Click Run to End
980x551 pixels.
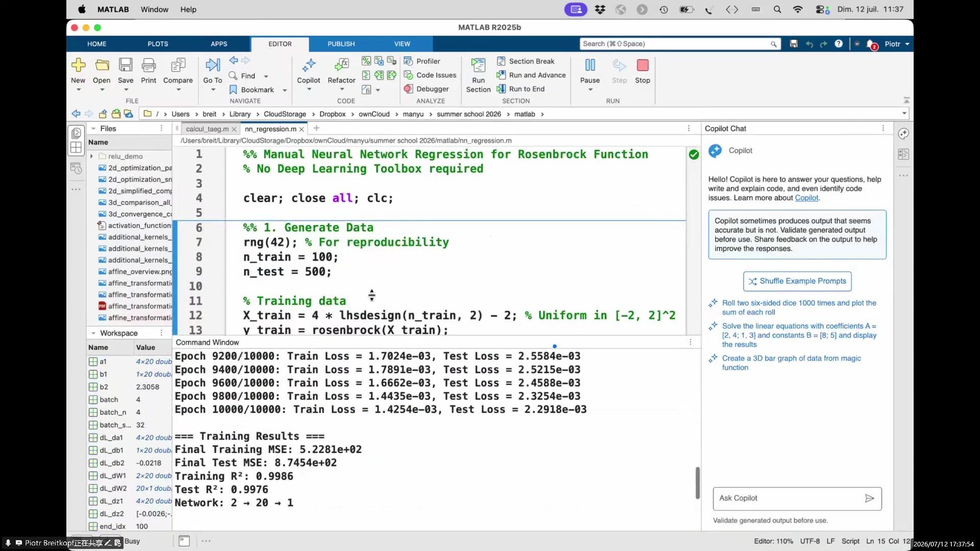coord(521,89)
